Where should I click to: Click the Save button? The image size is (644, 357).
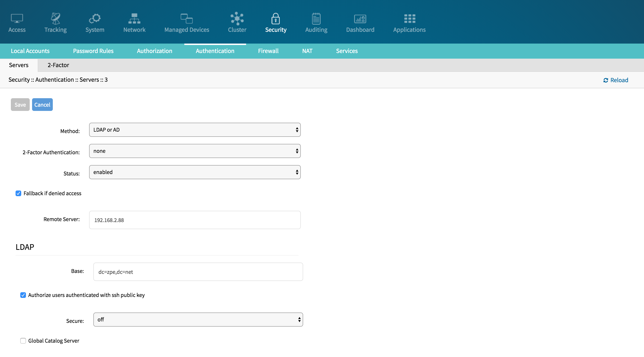point(20,105)
